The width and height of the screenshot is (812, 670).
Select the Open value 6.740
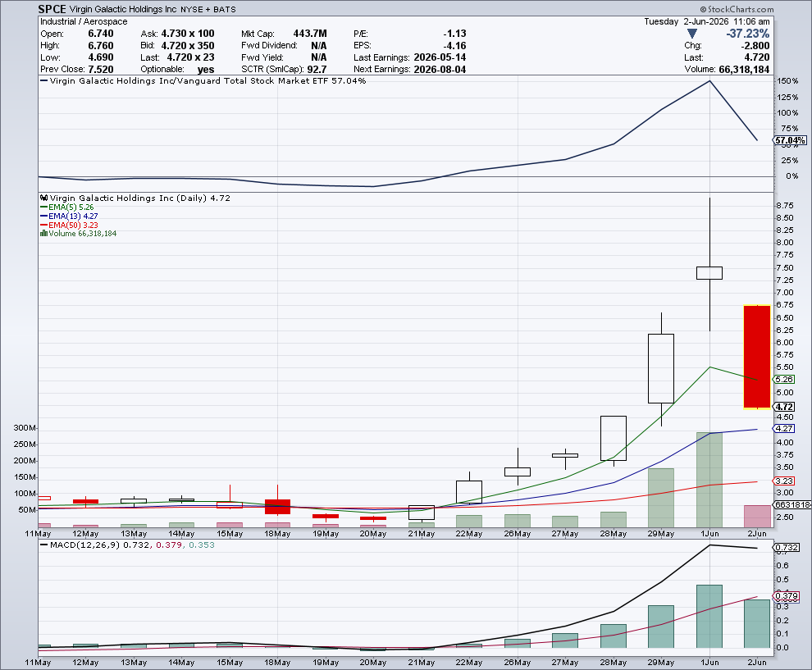[x=100, y=34]
